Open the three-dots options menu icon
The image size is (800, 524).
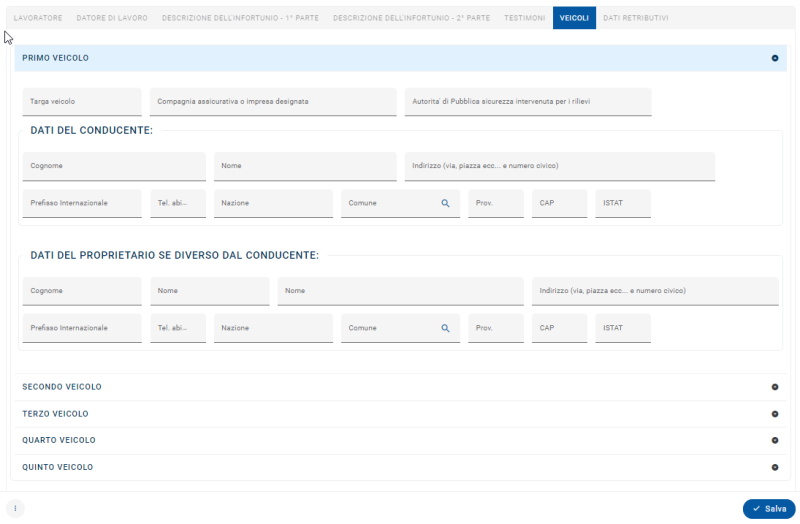15,508
